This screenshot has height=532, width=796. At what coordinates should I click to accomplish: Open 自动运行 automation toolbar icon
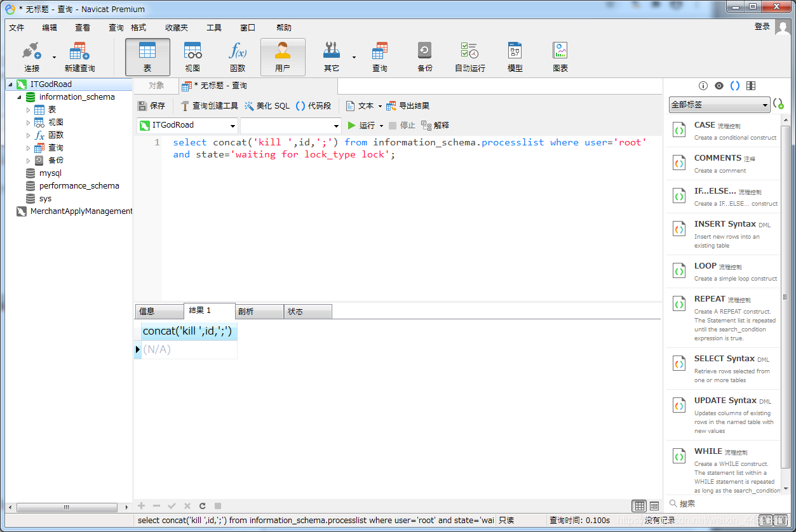point(470,57)
